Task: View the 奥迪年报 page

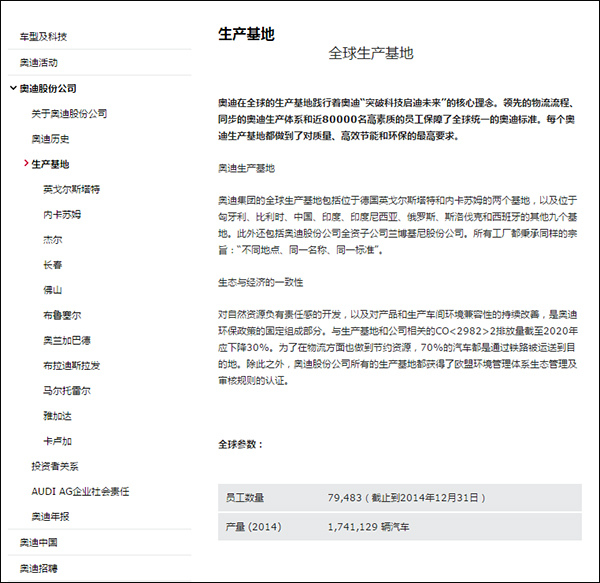Action: [50, 516]
